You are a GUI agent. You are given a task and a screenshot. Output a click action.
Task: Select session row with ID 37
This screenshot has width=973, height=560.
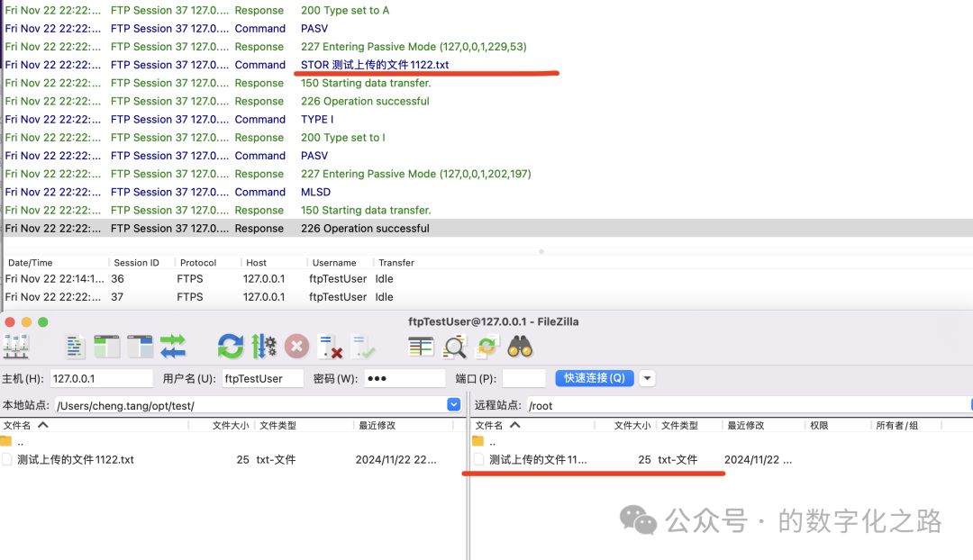(x=488, y=296)
